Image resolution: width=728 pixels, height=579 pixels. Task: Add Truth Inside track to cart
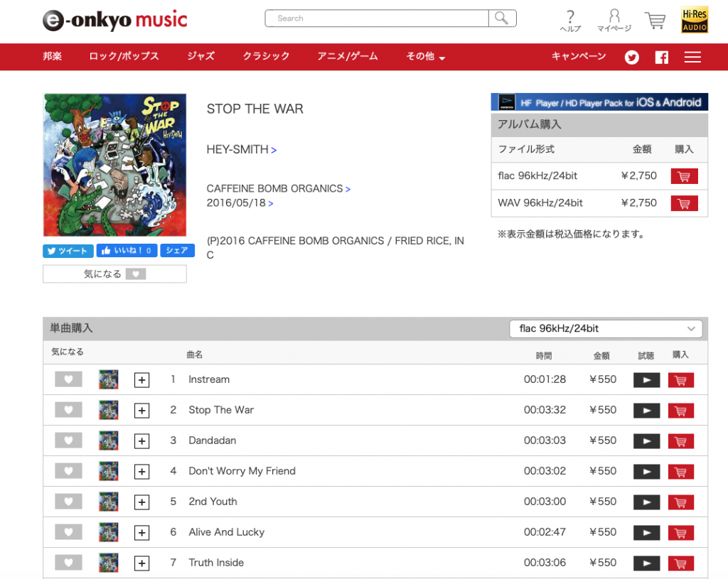point(680,563)
